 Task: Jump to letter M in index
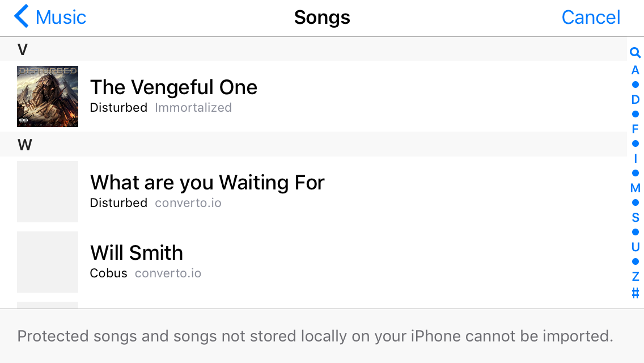[x=635, y=188]
